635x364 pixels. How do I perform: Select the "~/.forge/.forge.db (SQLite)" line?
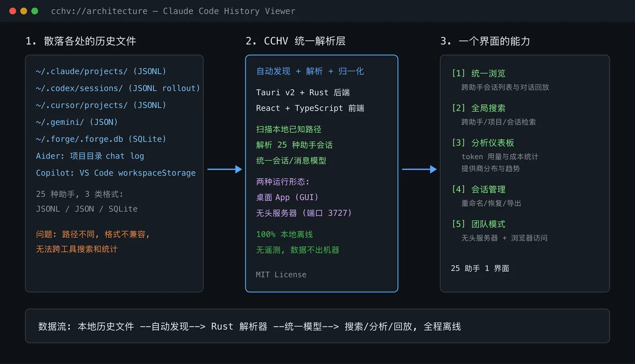click(101, 139)
